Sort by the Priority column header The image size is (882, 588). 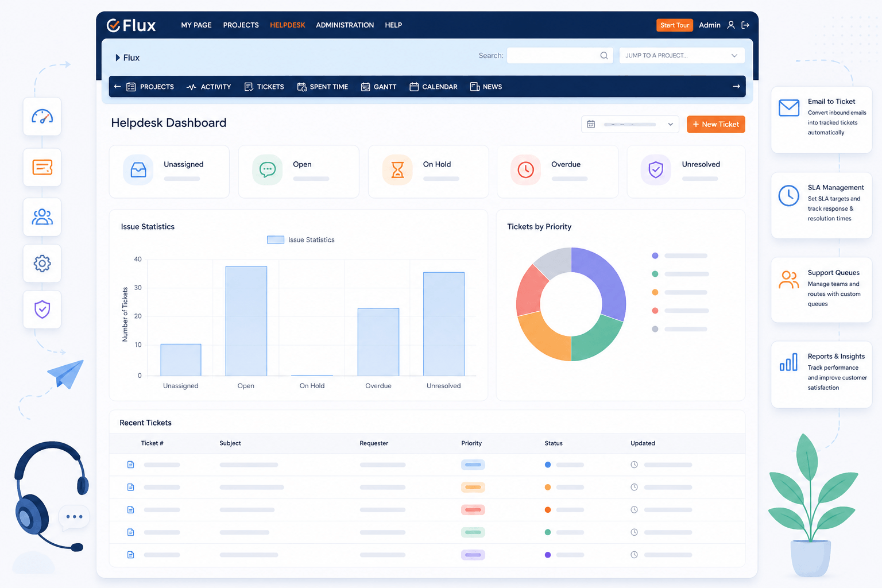click(471, 443)
